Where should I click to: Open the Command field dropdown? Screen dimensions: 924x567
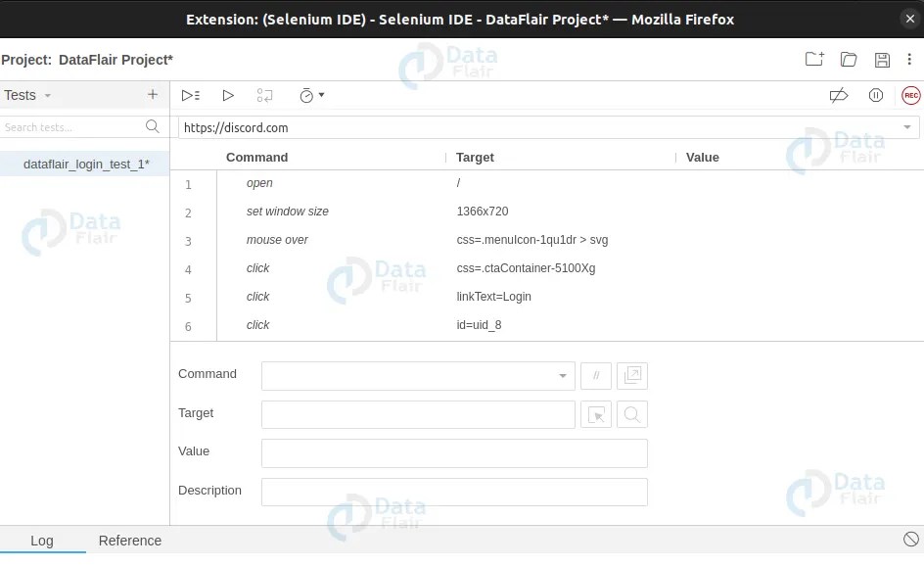pos(563,375)
